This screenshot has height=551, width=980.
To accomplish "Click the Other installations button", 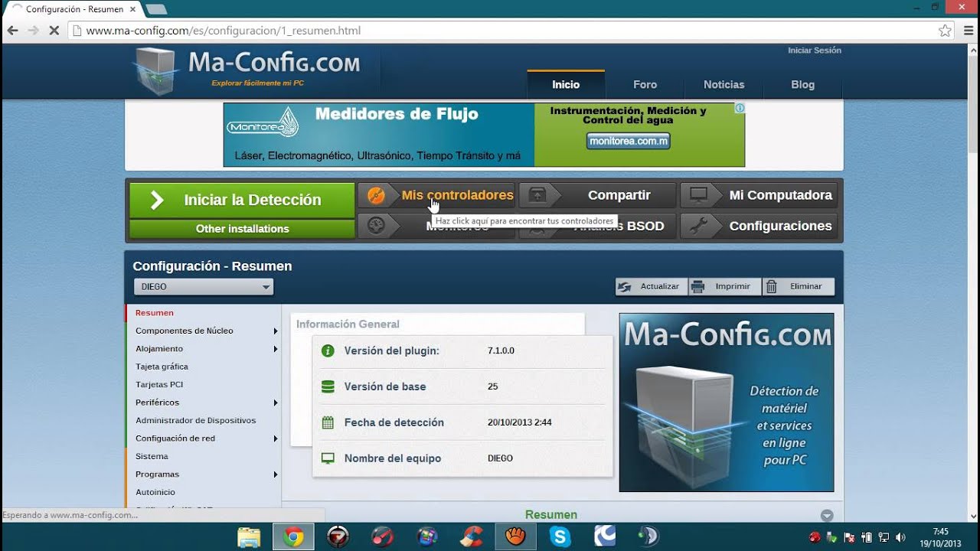I will [x=242, y=229].
